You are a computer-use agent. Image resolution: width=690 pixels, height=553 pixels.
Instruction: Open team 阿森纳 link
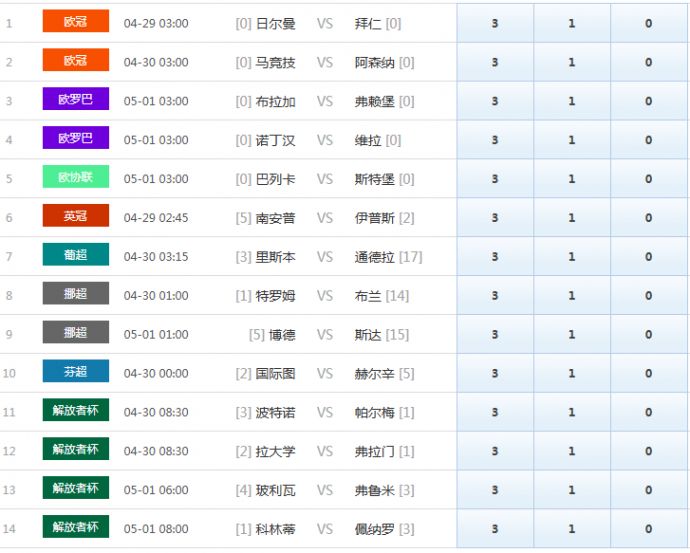(375, 62)
